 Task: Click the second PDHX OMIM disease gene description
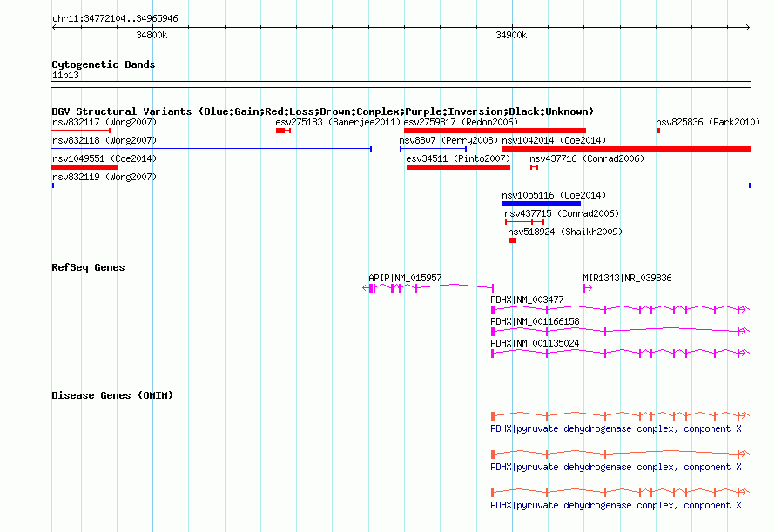tap(616, 468)
